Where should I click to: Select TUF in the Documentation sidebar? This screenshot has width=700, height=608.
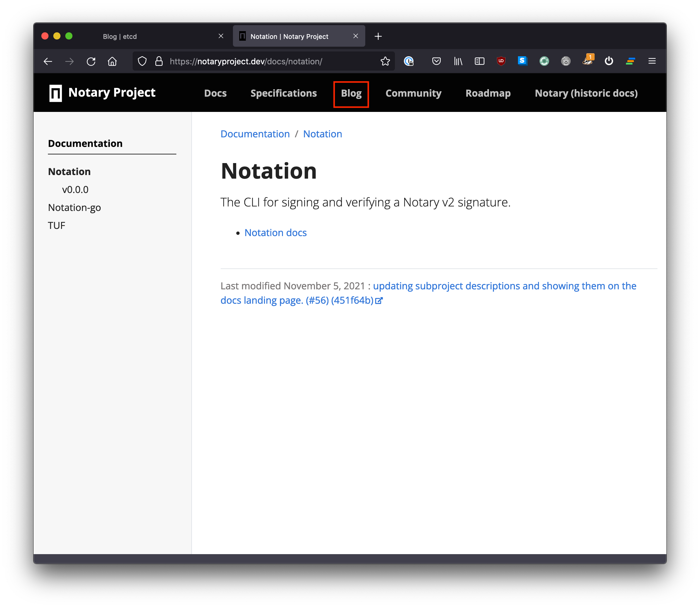56,225
